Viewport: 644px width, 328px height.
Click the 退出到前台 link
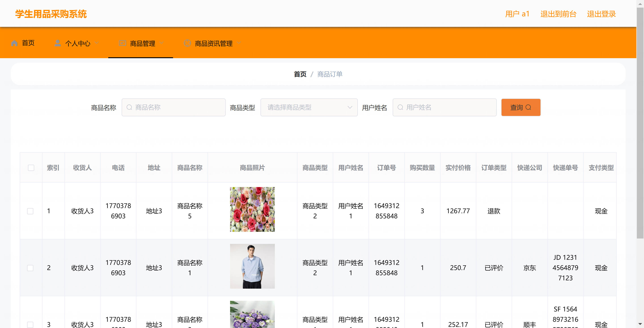click(558, 14)
